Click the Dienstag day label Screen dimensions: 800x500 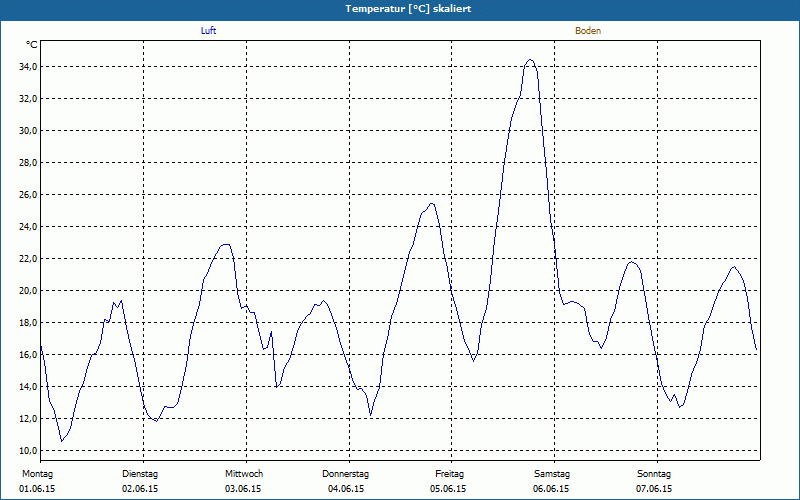[140, 474]
